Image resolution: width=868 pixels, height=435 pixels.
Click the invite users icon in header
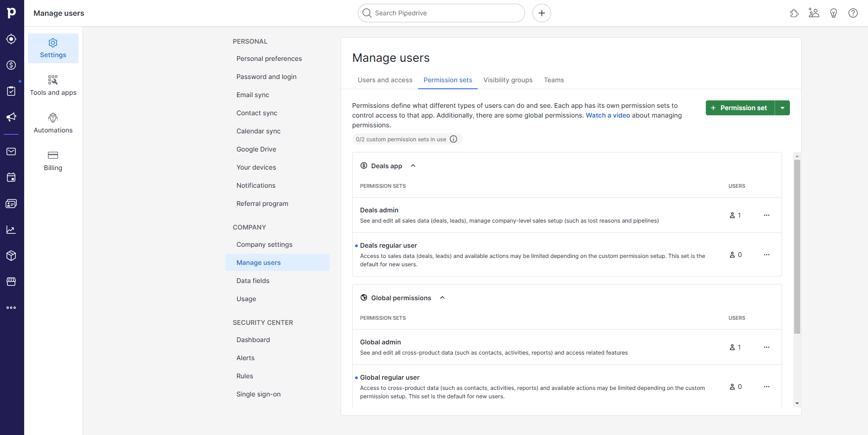814,13
